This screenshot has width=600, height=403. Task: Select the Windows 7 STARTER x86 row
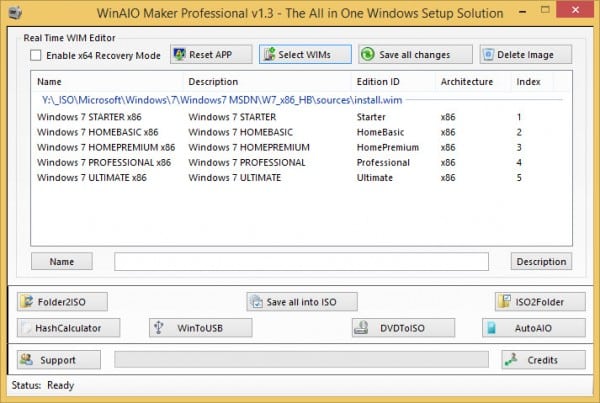click(302, 117)
